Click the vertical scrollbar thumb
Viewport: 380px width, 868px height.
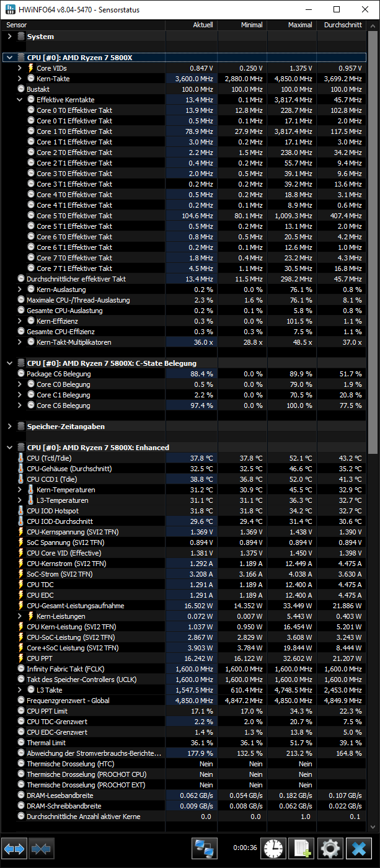point(373,242)
